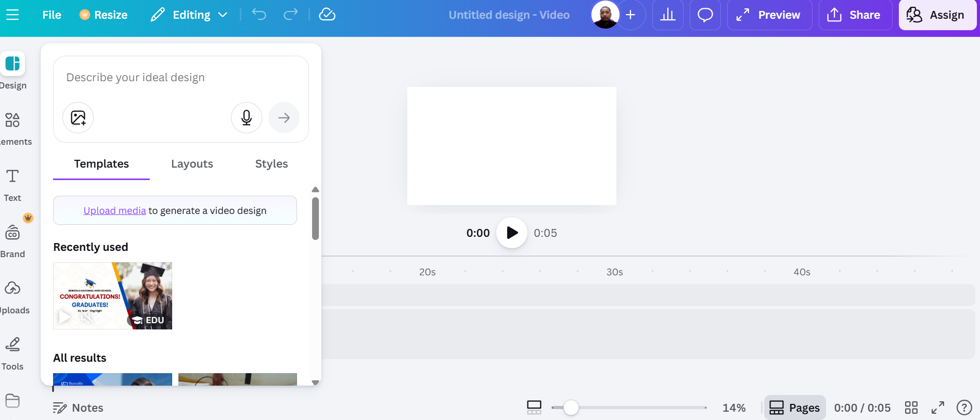Open the Text side panel

point(12,185)
